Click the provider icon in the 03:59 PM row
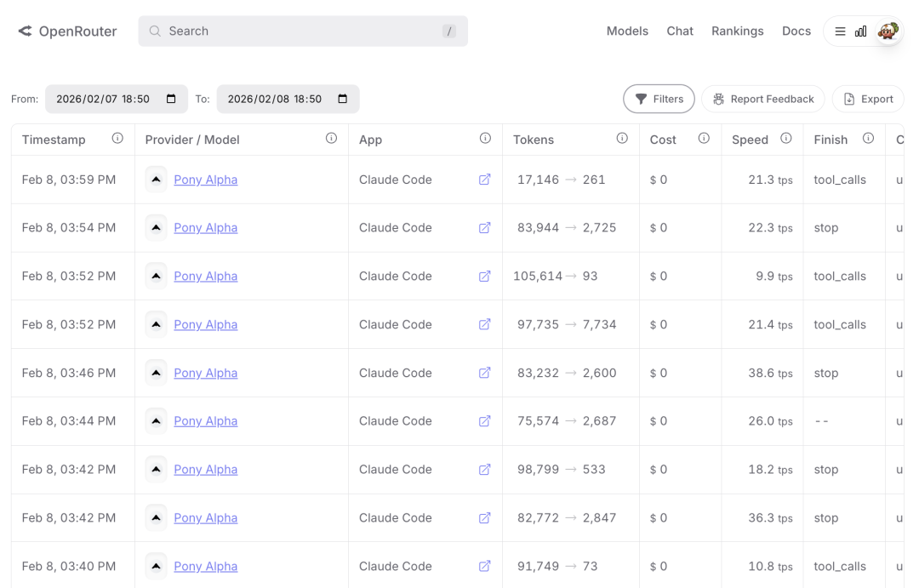This screenshot has height=588, width=919. pos(156,180)
